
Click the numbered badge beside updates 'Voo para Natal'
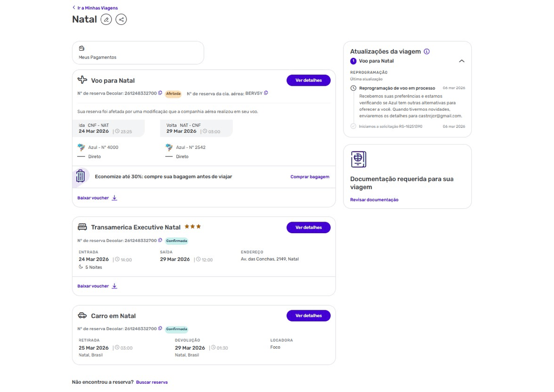click(353, 61)
